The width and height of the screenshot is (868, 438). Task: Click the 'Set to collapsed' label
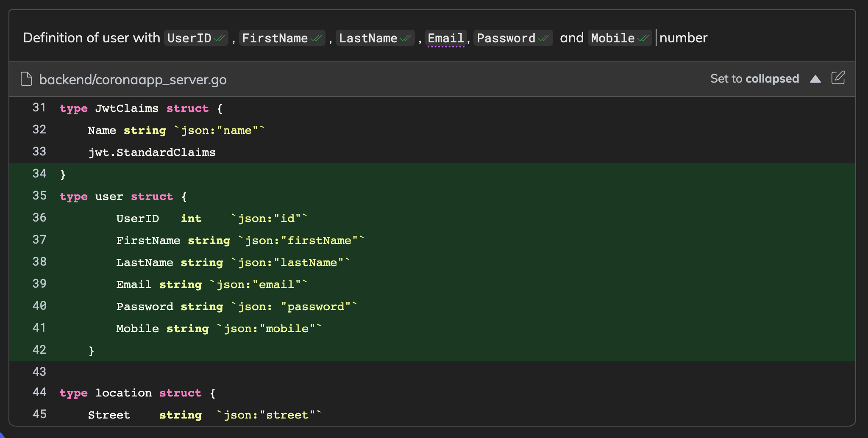click(754, 79)
